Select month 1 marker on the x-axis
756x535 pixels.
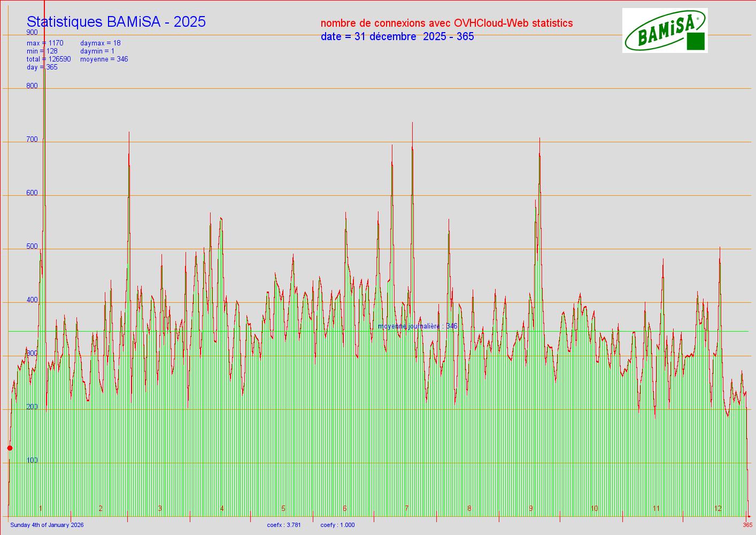click(41, 508)
